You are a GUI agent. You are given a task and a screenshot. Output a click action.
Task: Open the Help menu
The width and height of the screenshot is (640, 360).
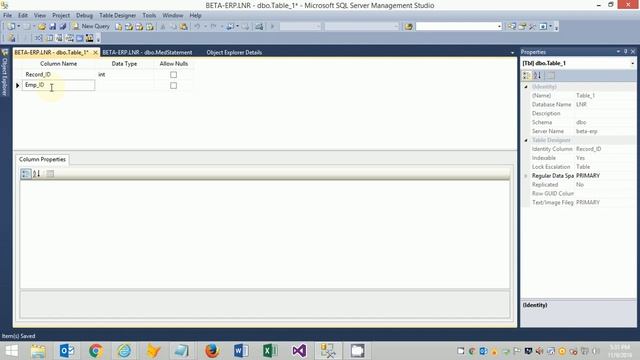point(195,16)
